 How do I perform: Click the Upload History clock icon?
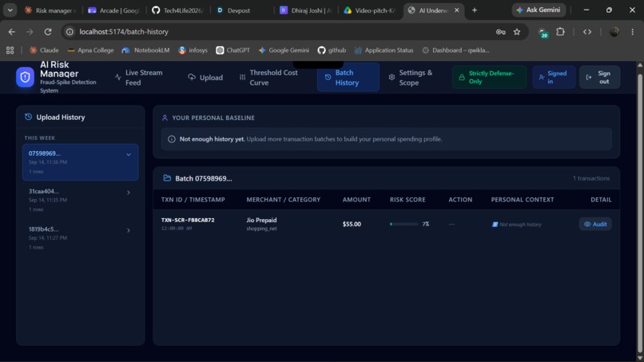[x=28, y=117]
